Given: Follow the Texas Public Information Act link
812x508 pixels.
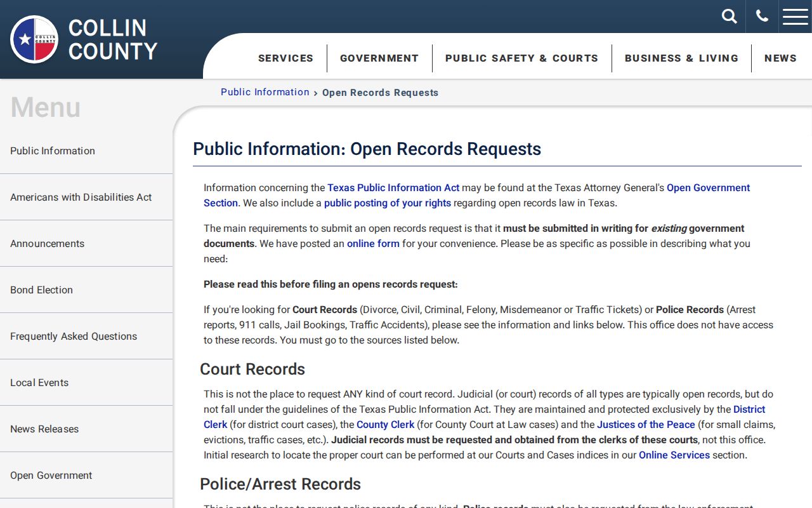Looking at the screenshot, I should pyautogui.click(x=393, y=187).
